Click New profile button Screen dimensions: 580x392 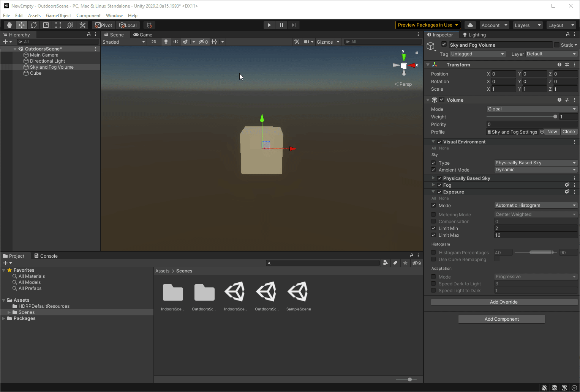tap(552, 132)
